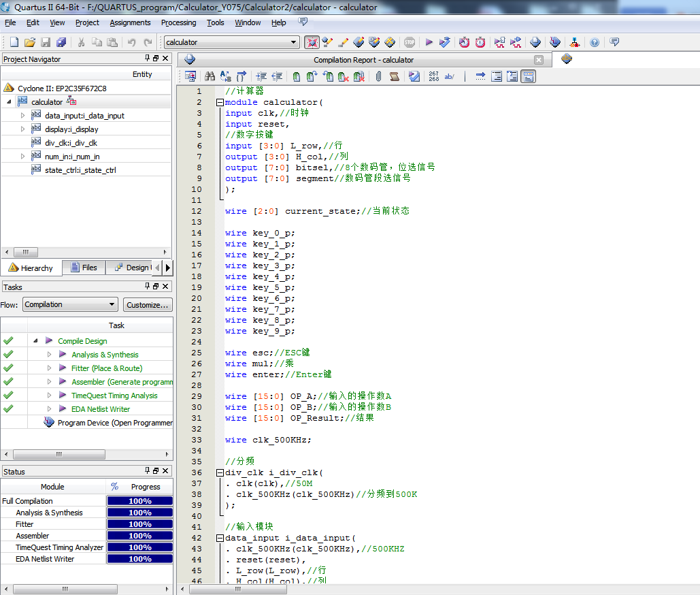Open the Programmer tool icon
This screenshot has height=595, width=700.
point(555,42)
